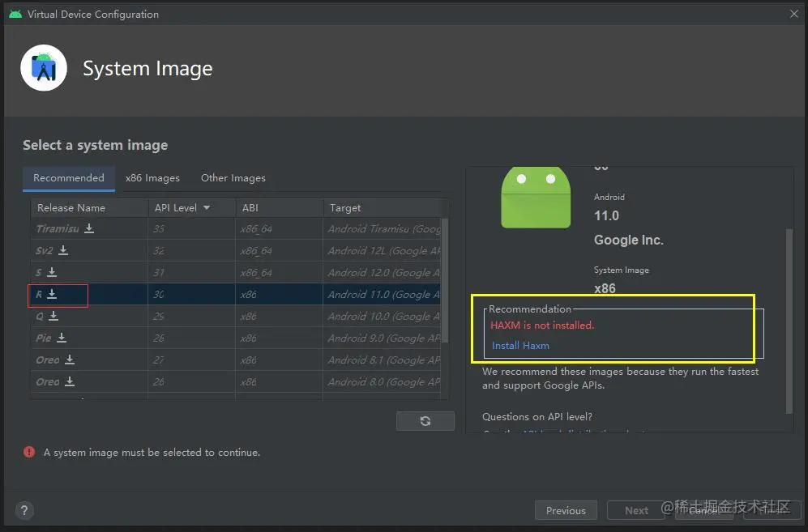Image resolution: width=808 pixels, height=532 pixels.
Task: Click the Android Studio logo icon
Action: click(44, 68)
